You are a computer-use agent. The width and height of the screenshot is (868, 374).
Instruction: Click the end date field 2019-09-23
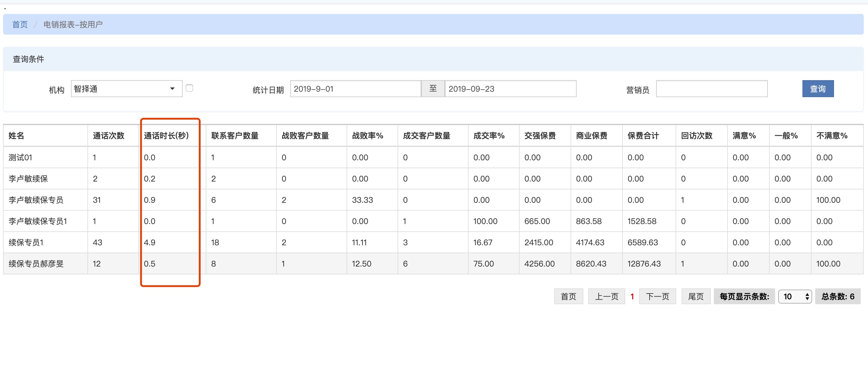(510, 89)
